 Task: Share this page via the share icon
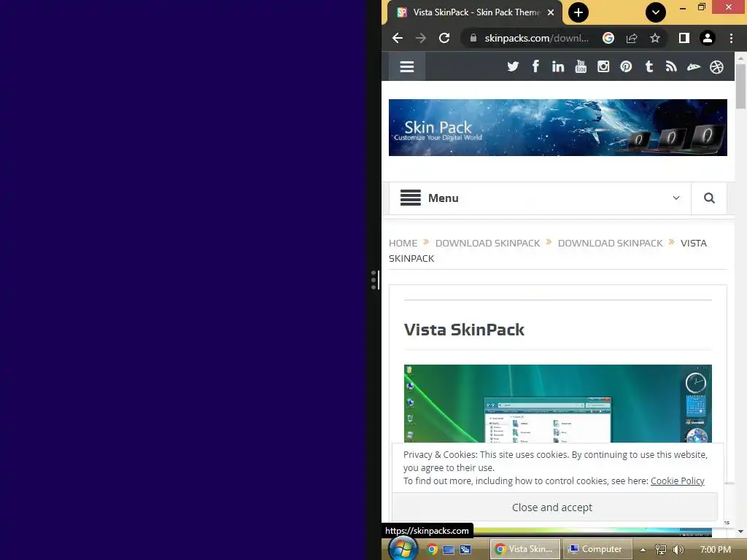point(632,38)
